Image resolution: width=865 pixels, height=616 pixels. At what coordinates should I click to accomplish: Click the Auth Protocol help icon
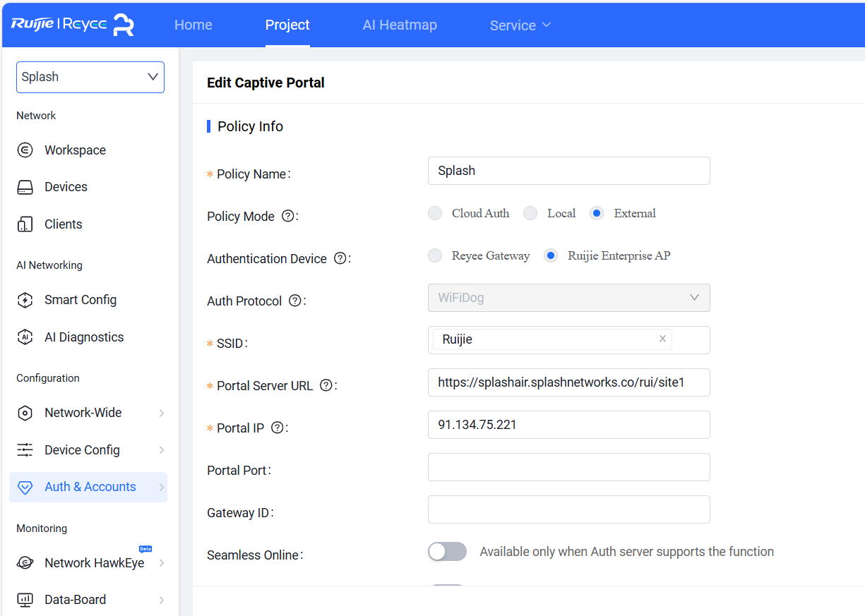(x=294, y=301)
